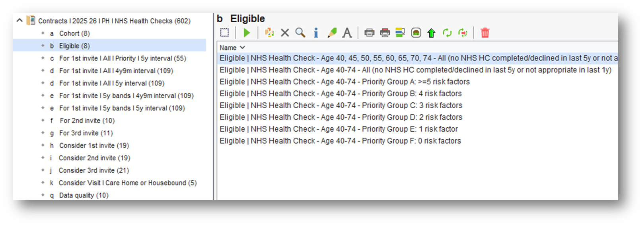The height and width of the screenshot is (226, 644).
Task: Open the Consider 1st invite (19) folder
Action: (x=94, y=145)
